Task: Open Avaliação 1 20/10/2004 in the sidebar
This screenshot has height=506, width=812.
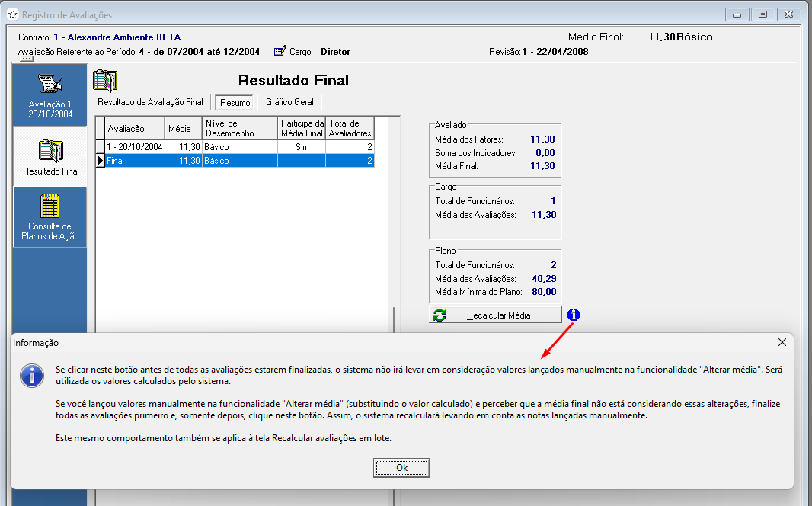Action: click(x=50, y=95)
